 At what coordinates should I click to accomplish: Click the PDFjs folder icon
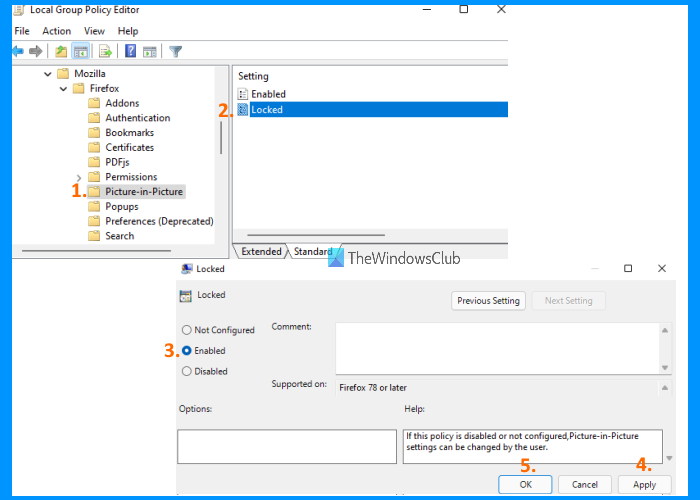click(94, 162)
